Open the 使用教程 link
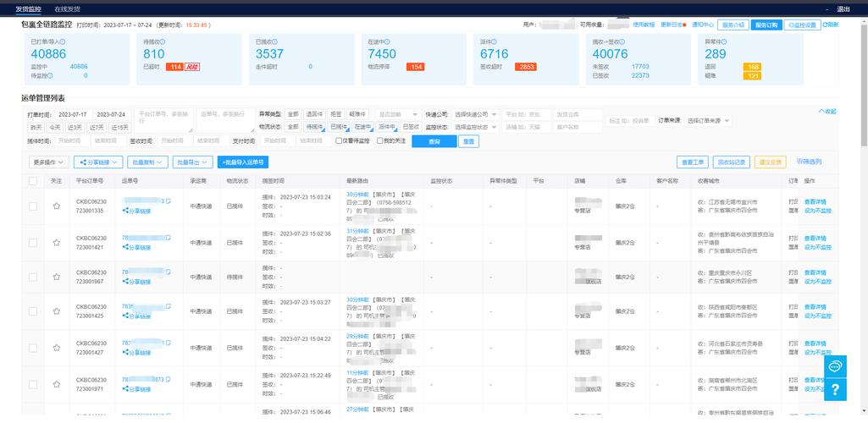 click(x=644, y=25)
